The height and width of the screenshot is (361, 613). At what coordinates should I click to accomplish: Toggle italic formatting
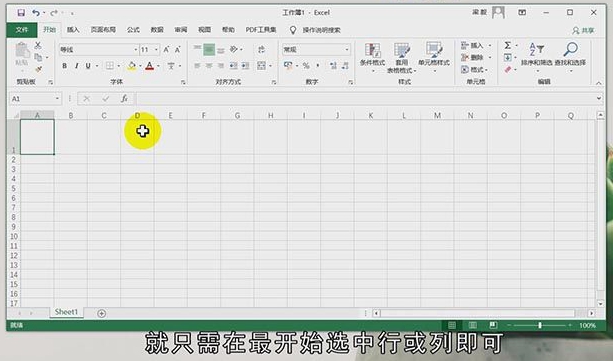tap(77, 66)
